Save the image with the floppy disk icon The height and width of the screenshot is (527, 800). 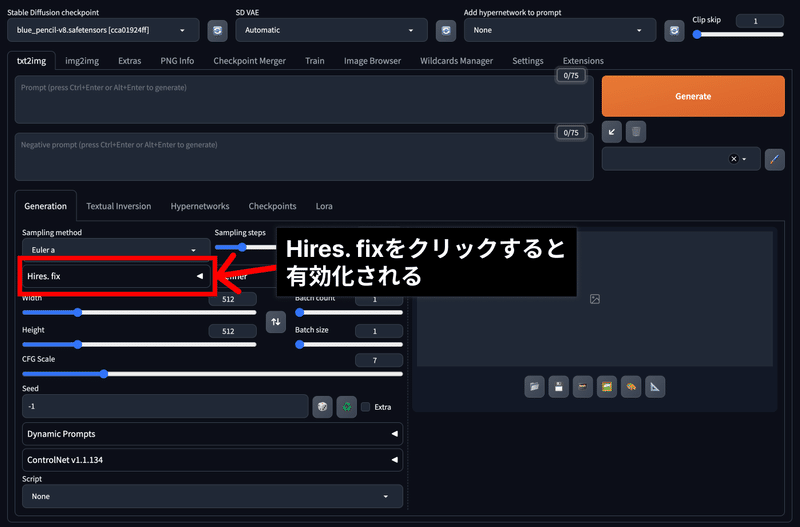click(558, 387)
